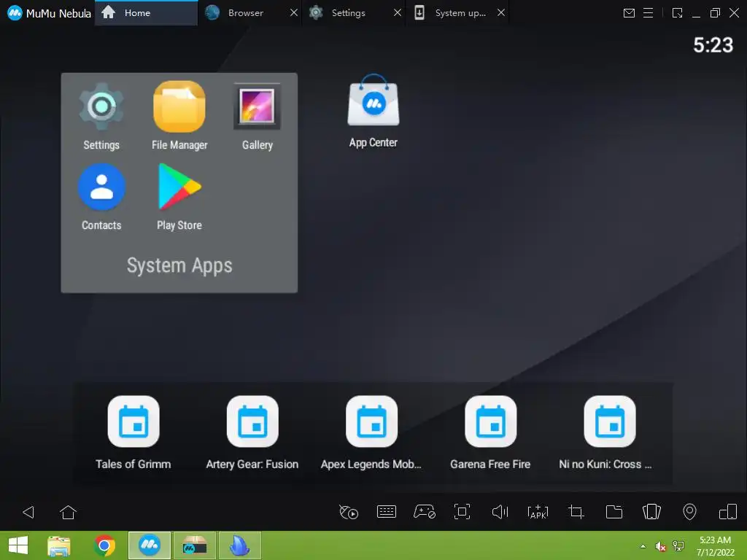Switch to the System update tab

pos(452,13)
